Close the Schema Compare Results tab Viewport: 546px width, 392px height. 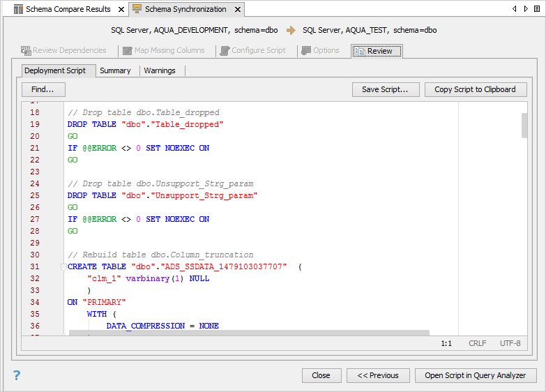[120, 9]
